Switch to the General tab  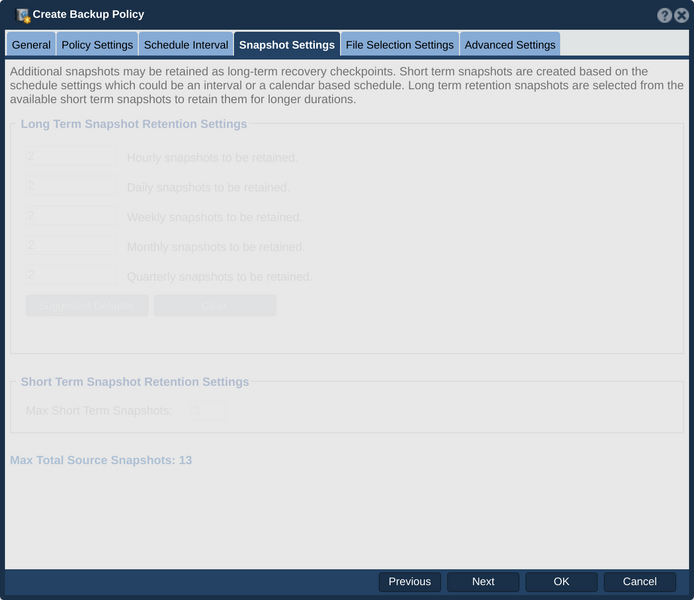pos(31,45)
